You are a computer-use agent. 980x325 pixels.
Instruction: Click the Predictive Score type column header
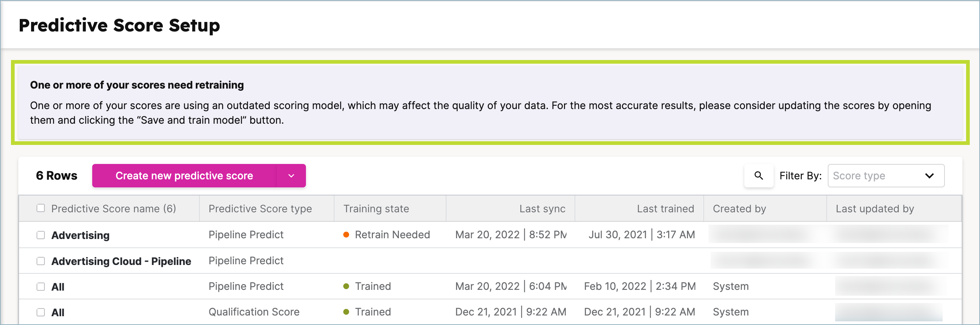pyautogui.click(x=260, y=209)
